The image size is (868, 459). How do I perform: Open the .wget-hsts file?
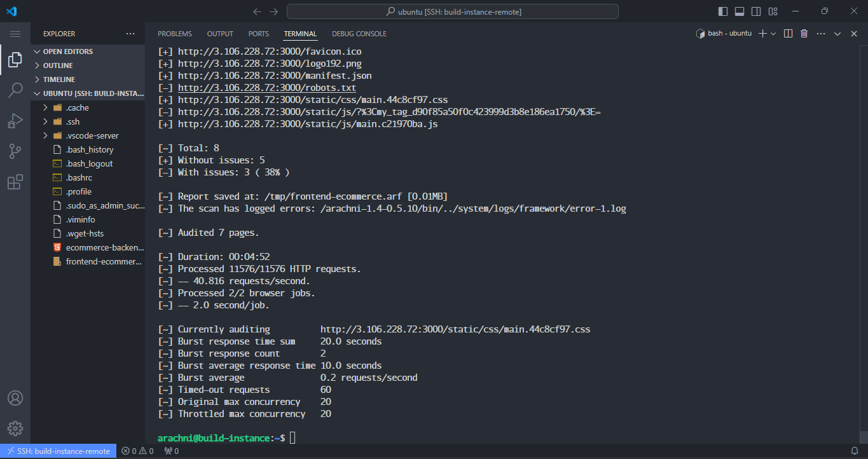[x=88, y=233]
